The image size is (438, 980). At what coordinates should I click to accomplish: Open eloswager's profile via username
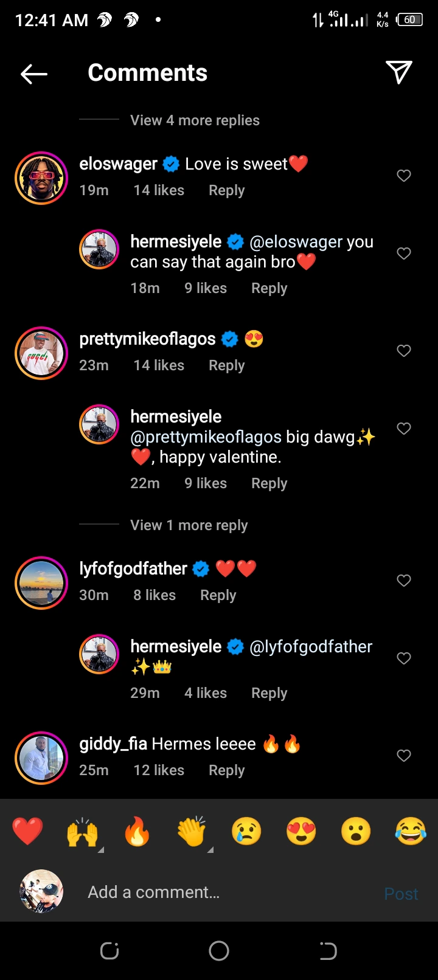click(118, 164)
